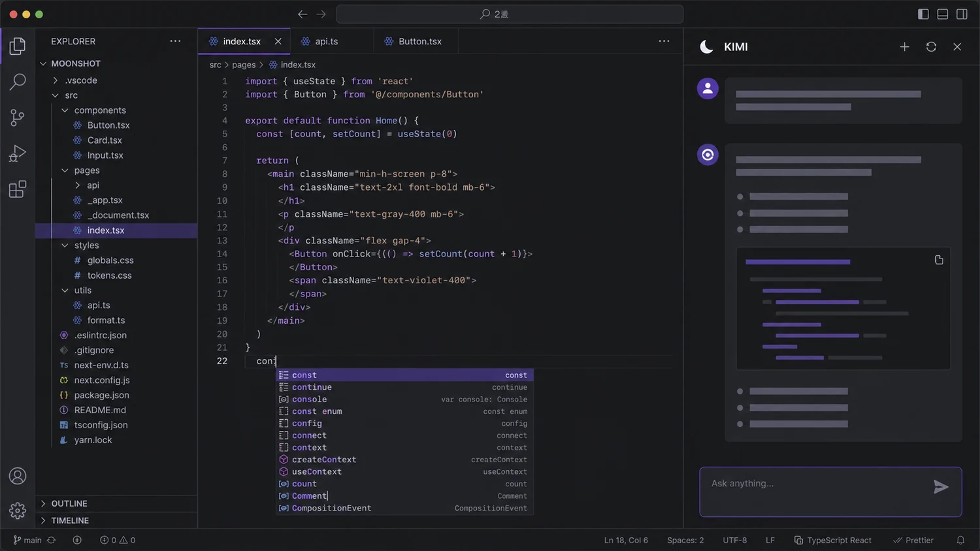The image size is (980, 551).
Task: Open Explorer more actions ellipsis
Action: [175, 41]
